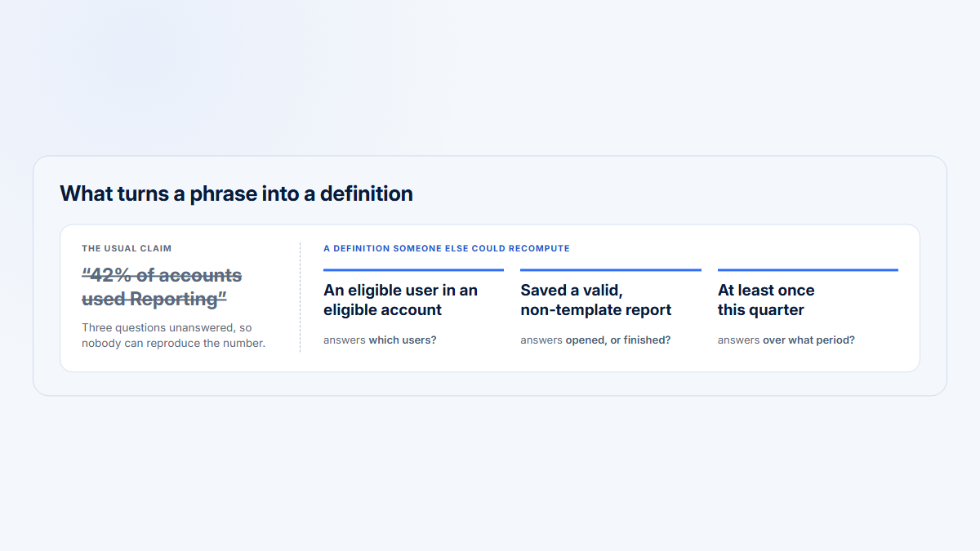Select the bold "opened, or finished?" text
This screenshot has width=980, height=551.
click(618, 340)
